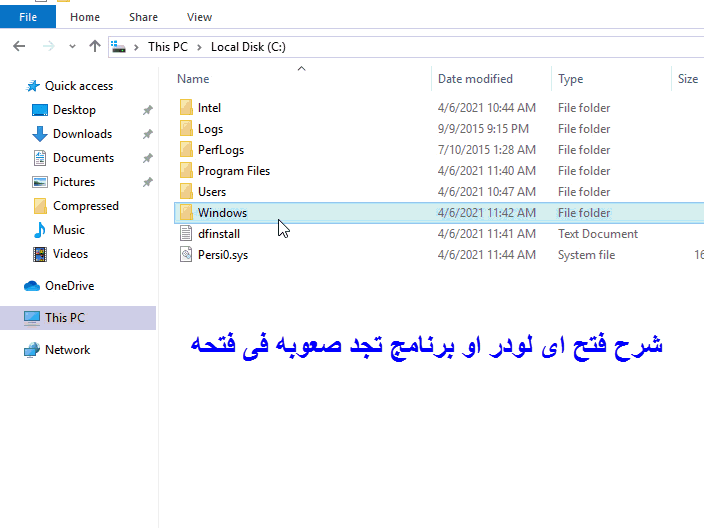Sort by Size column header

[x=687, y=79]
